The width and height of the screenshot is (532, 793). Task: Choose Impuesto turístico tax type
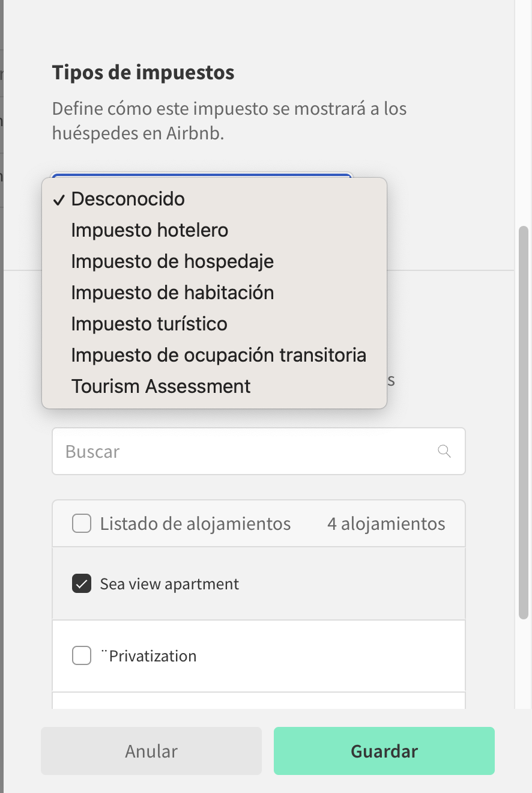149,324
